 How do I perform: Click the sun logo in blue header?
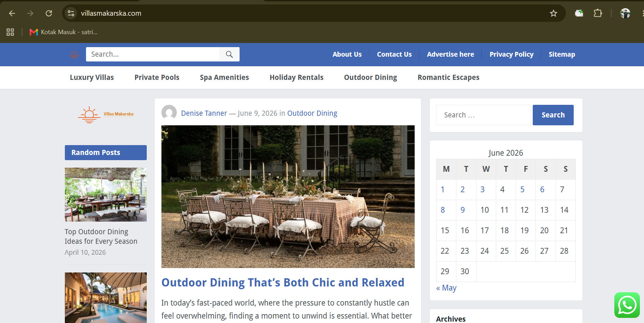tap(74, 54)
